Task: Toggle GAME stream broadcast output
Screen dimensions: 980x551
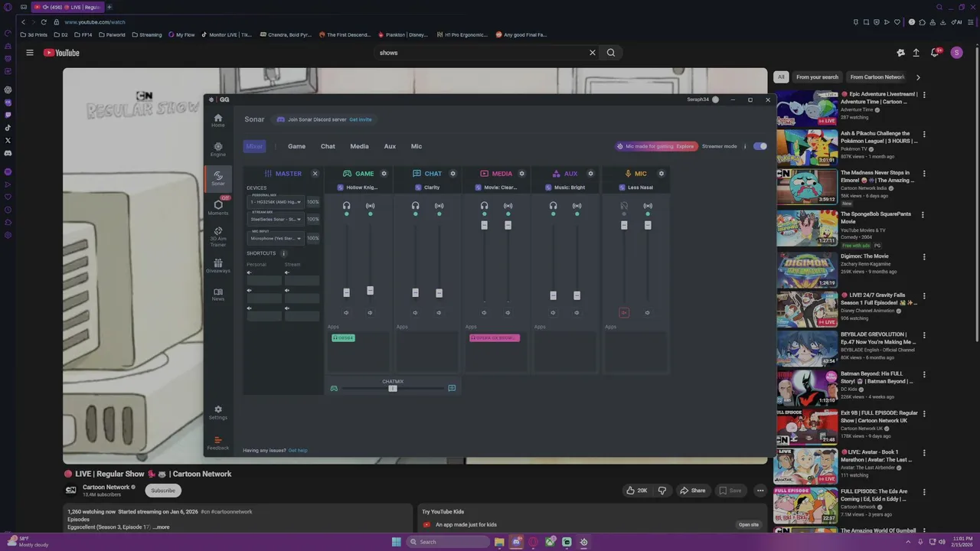Action: pos(370,206)
